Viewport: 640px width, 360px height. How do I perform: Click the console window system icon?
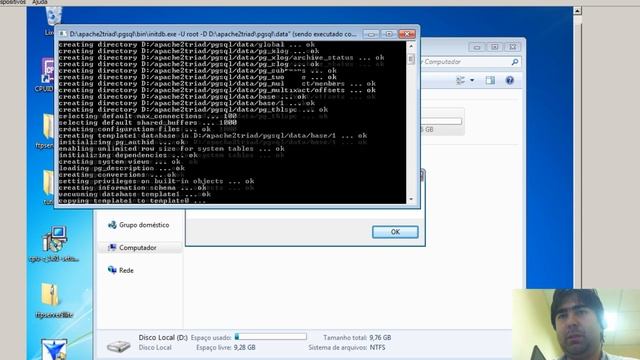click(x=62, y=34)
